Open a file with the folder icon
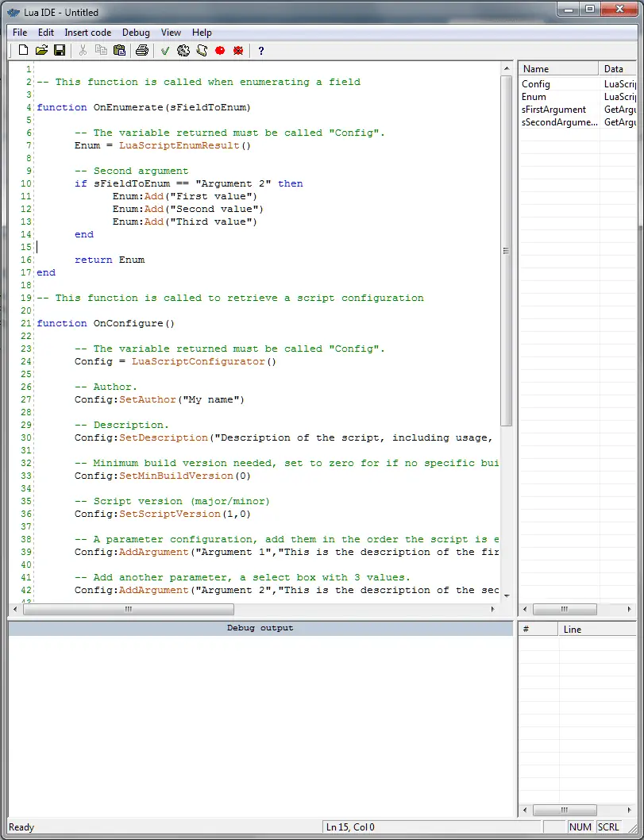Screen dimensions: 644x840 41,50
